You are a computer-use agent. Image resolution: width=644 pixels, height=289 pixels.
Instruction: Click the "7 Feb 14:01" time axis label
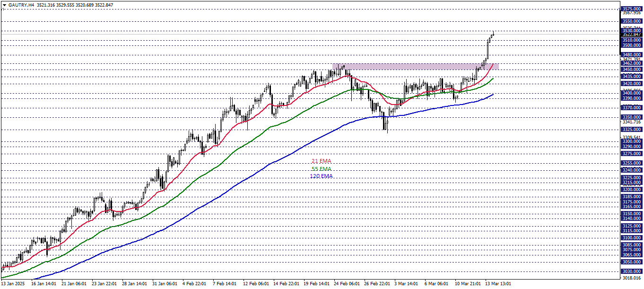tap(225, 284)
